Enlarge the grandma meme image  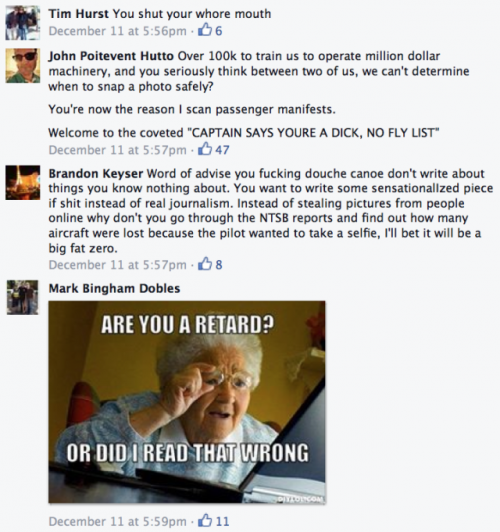(x=187, y=402)
